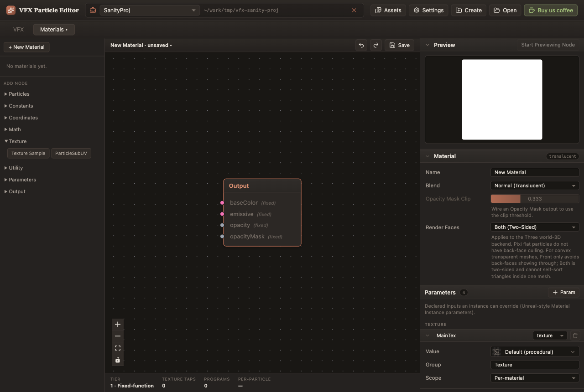Click the white material preview thumbnail
Image resolution: width=584 pixels, height=392 pixels.
[x=502, y=99]
